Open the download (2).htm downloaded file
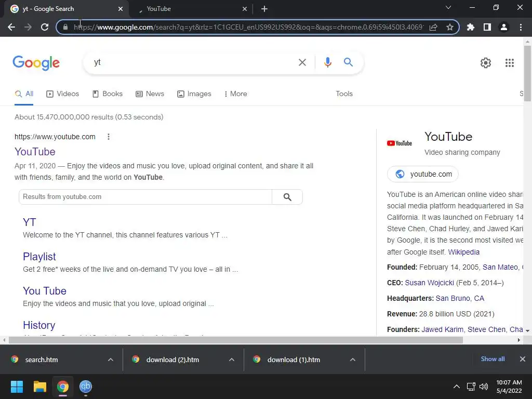 tap(172, 360)
